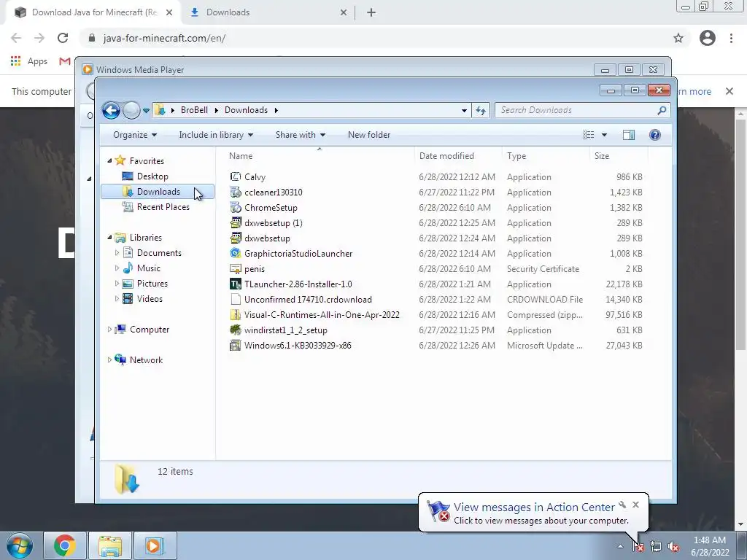Select the Visual-C-Runtimes-All-in-One zip icon
The height and width of the screenshot is (560, 747).
point(236,315)
